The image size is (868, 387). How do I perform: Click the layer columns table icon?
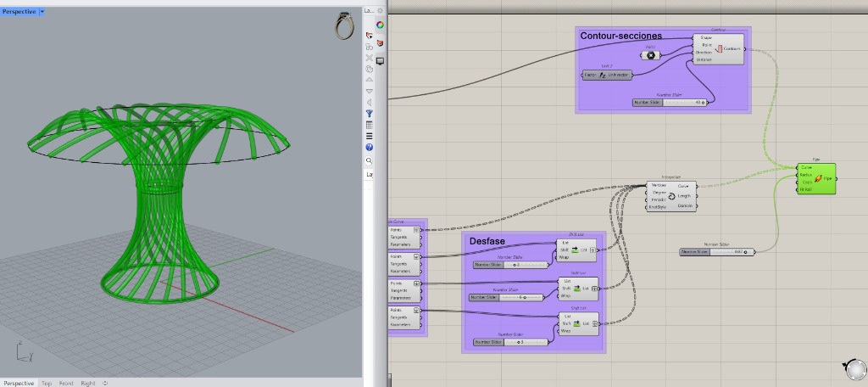tap(370, 125)
